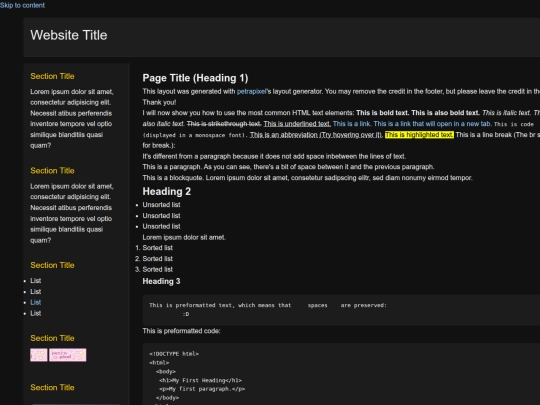540x405 pixels.
Task: Click the Page Title (Heading 1) heading
Action: (x=195, y=78)
